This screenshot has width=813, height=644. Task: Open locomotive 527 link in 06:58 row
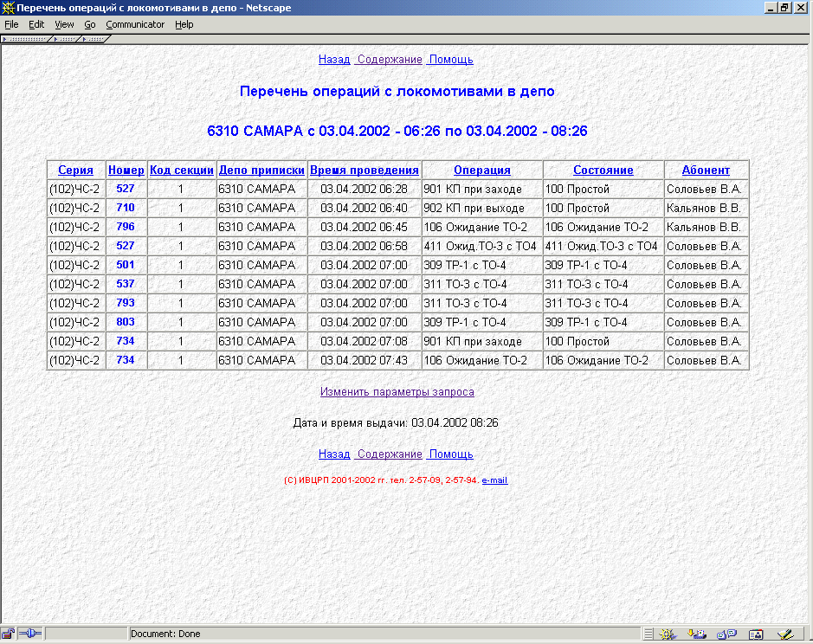(126, 246)
